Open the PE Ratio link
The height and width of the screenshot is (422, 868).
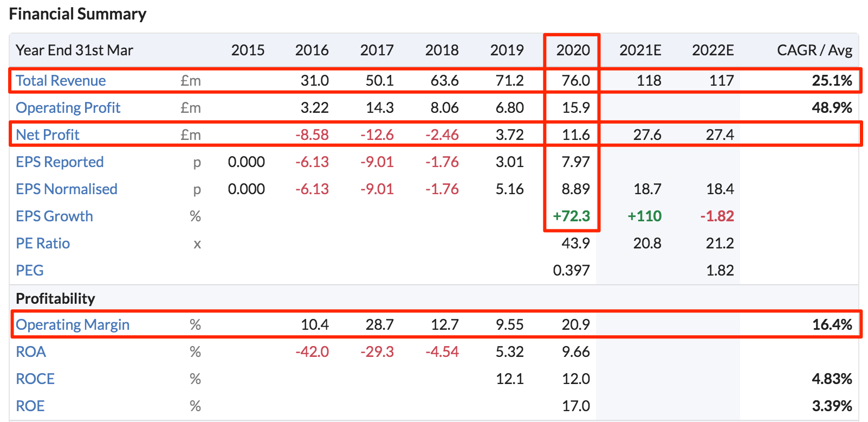(43, 243)
